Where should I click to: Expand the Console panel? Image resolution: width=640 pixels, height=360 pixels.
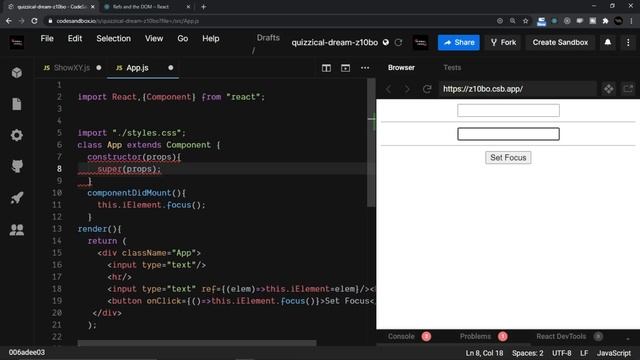(401, 337)
